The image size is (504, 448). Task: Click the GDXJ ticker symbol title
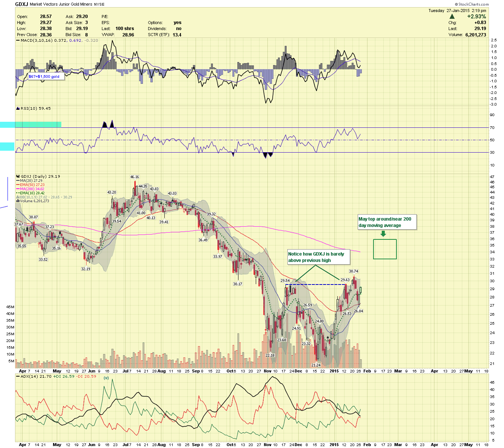[21, 4]
